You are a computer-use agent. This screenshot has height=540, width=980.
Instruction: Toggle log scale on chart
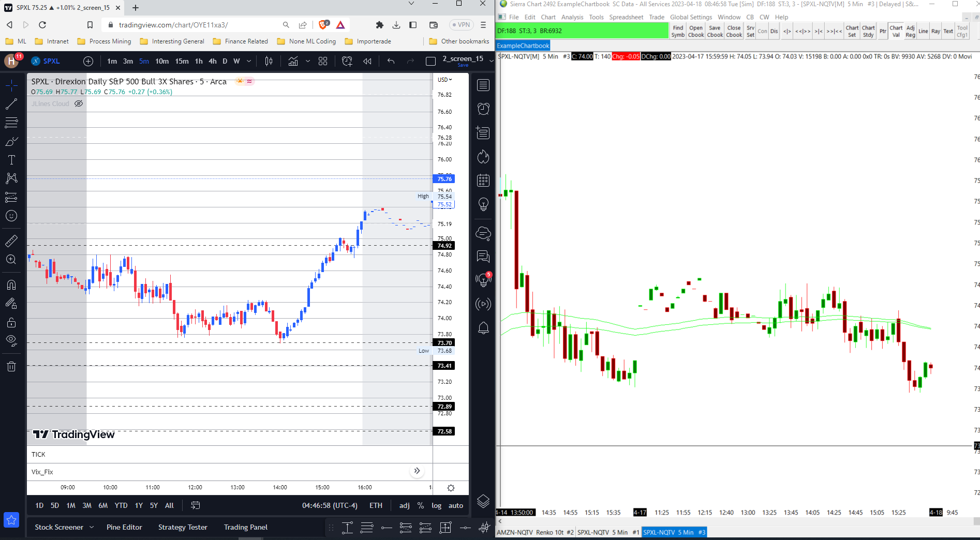pyautogui.click(x=437, y=505)
